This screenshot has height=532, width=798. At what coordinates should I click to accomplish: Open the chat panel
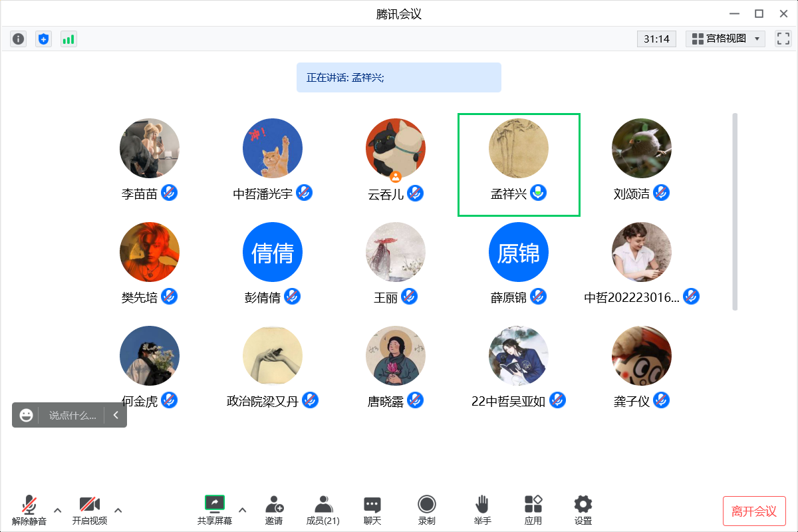click(x=372, y=510)
